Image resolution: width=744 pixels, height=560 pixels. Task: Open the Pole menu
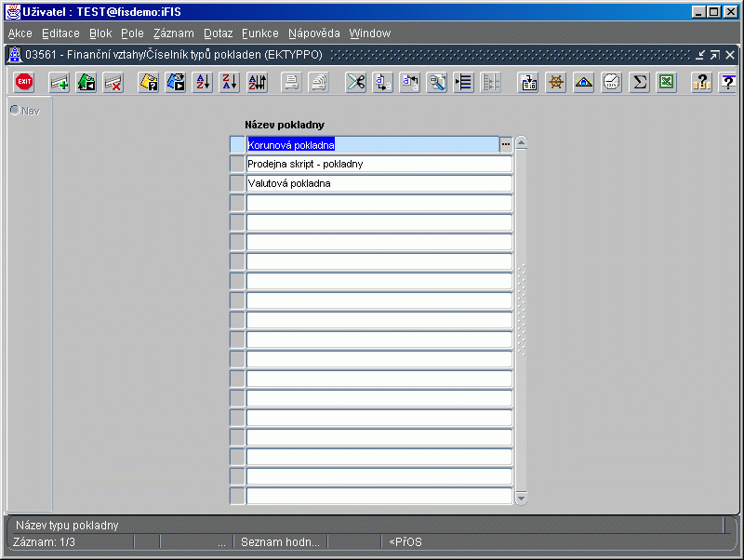click(x=132, y=33)
